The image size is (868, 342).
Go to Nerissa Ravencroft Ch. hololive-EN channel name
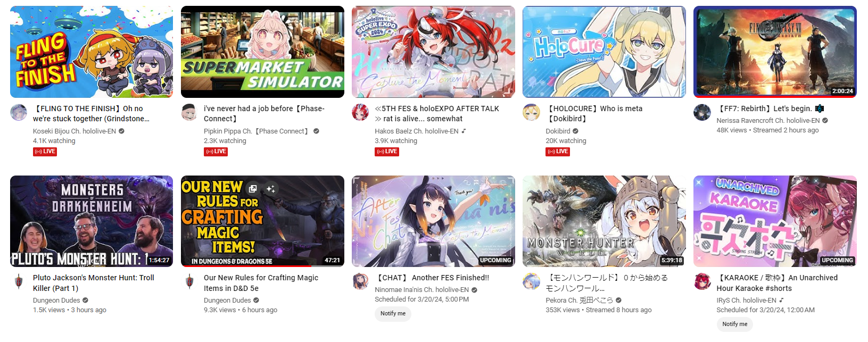click(x=768, y=120)
